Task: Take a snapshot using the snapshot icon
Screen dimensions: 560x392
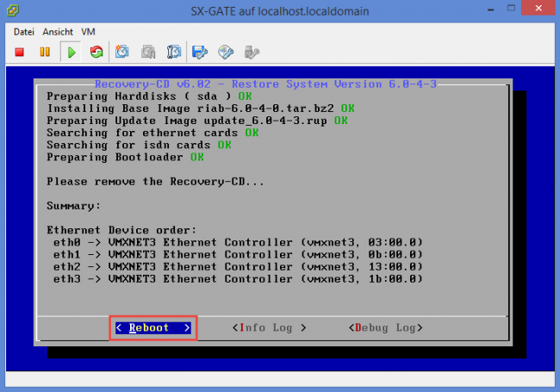Action: click(122, 53)
